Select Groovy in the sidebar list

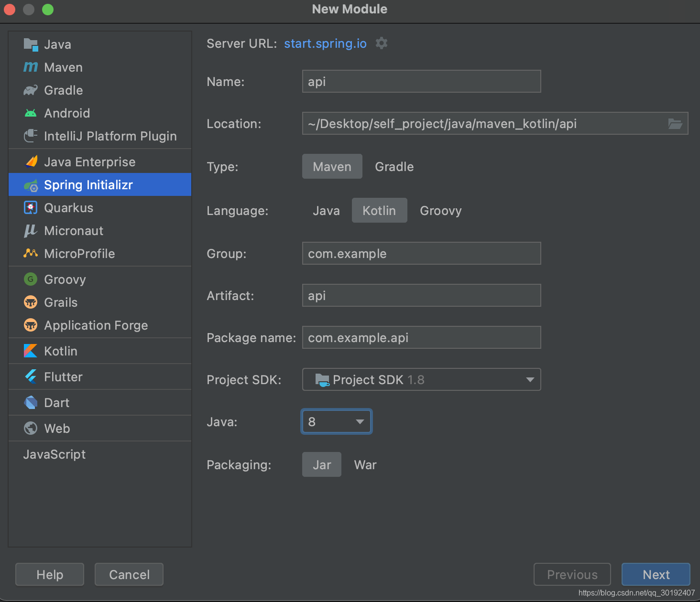100,279
